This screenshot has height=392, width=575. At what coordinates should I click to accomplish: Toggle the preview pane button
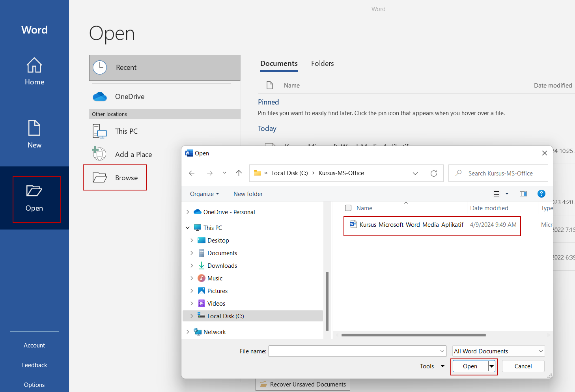coord(523,194)
